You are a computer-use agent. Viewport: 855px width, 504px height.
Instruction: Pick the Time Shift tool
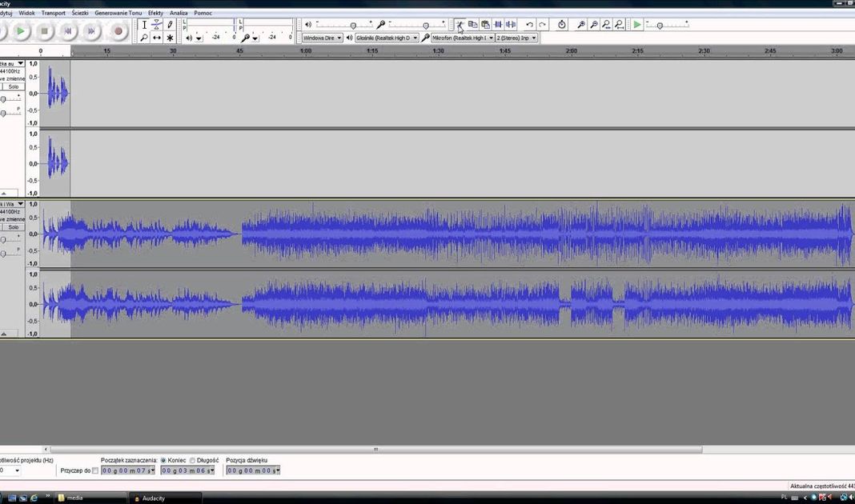pyautogui.click(x=157, y=38)
